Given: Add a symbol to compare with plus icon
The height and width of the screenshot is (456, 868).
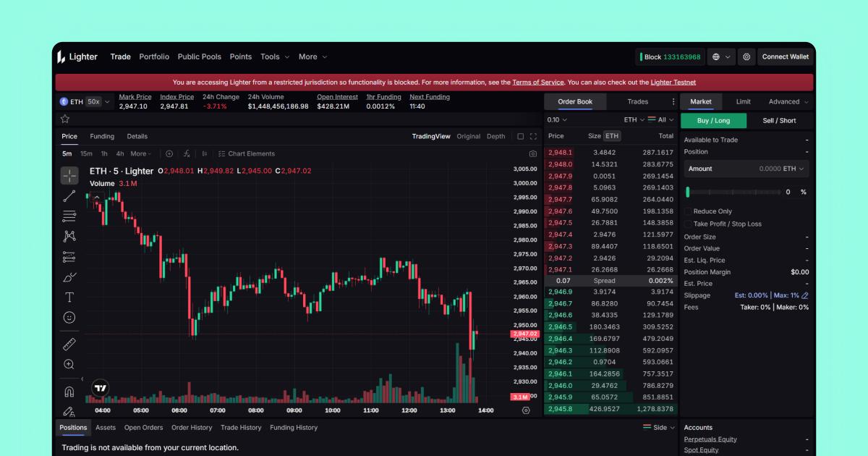Looking at the screenshot, I should [x=169, y=153].
